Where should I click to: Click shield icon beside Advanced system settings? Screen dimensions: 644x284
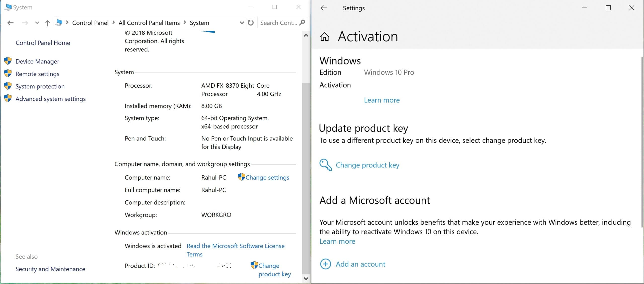pos(8,98)
